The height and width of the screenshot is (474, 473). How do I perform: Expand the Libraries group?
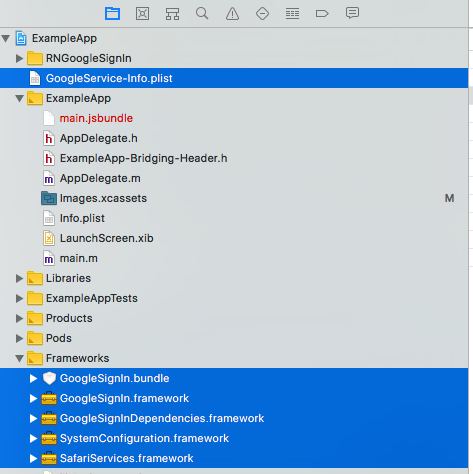20,278
